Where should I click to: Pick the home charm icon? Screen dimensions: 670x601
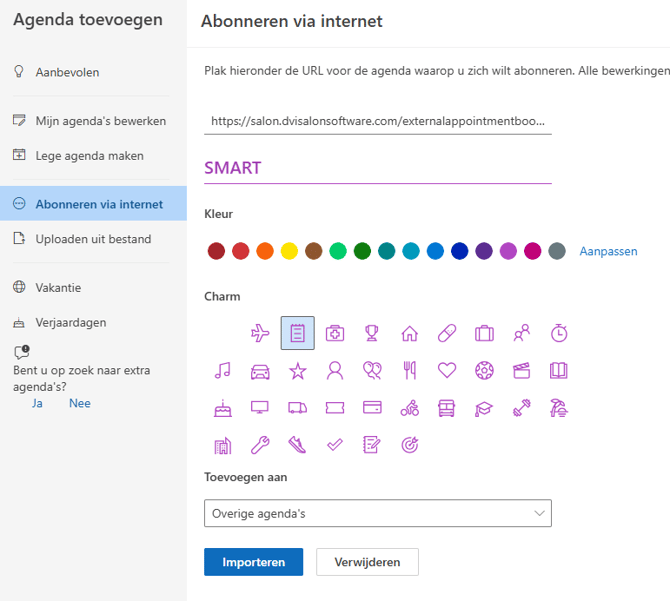tap(409, 333)
